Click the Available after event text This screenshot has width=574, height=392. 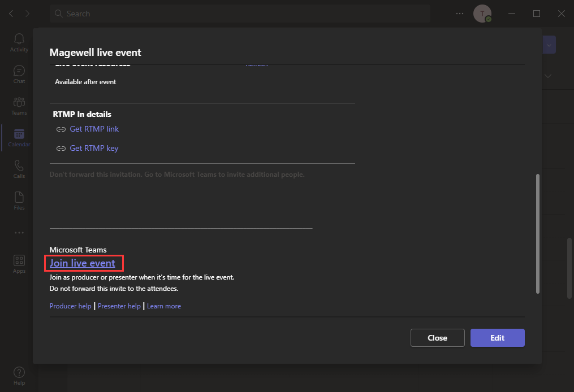point(85,82)
